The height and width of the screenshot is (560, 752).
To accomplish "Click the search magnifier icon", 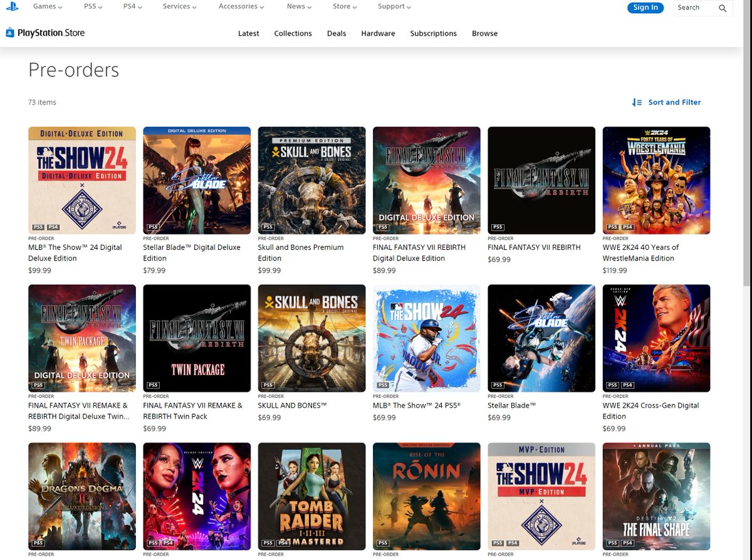I will pos(723,8).
